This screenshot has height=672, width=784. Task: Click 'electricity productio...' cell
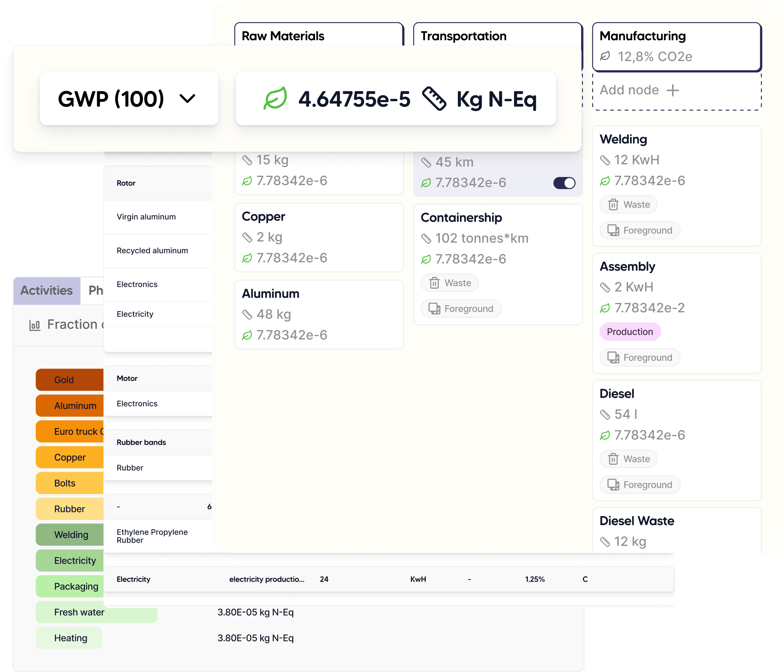coord(267,579)
